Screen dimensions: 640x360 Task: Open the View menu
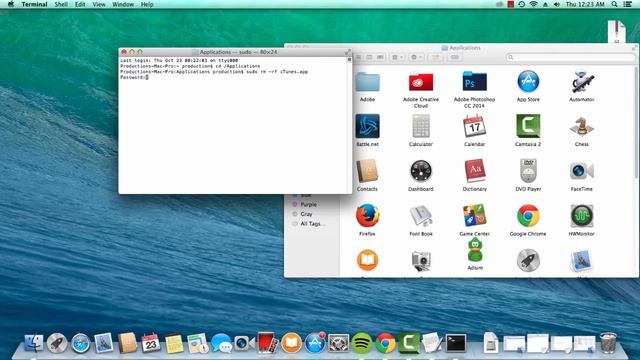tap(99, 4)
